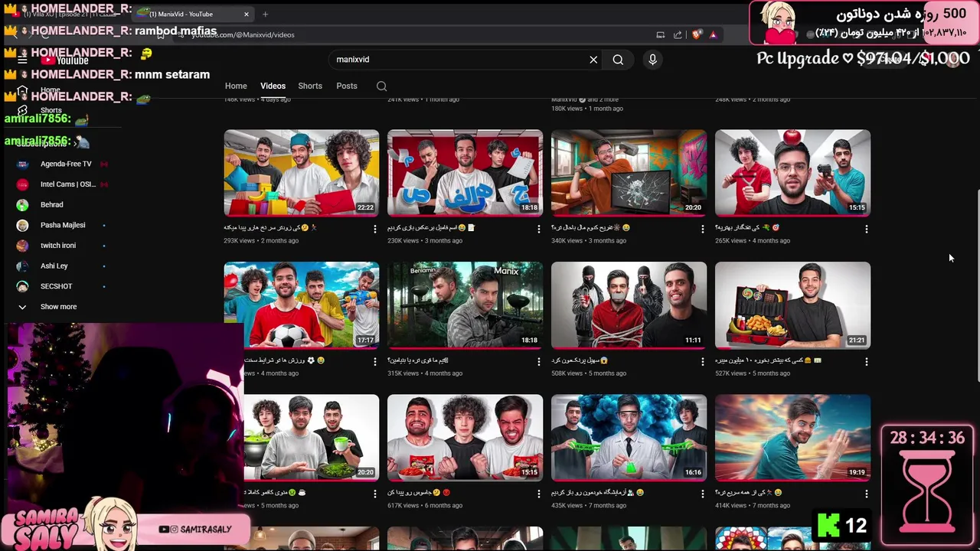Open the Ashi Ley subscription link
Image resolution: width=980 pixels, height=551 pixels.
(54, 266)
